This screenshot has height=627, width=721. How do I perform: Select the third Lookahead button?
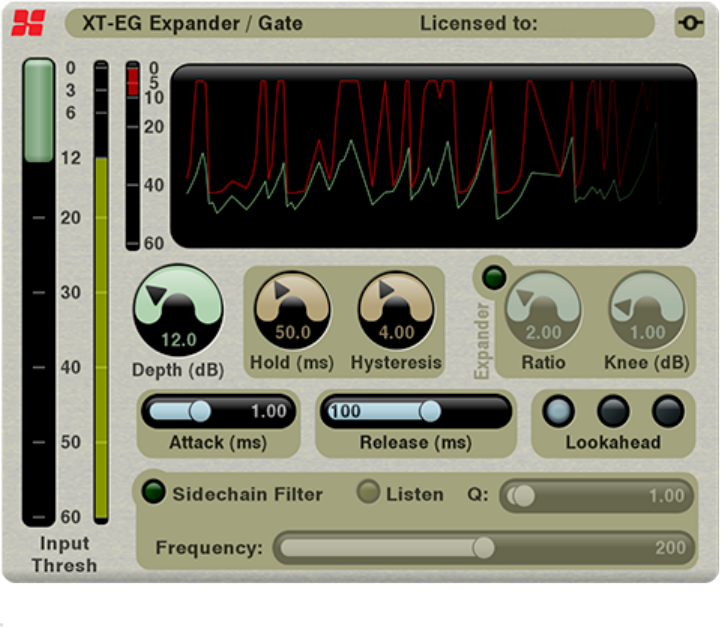668,411
